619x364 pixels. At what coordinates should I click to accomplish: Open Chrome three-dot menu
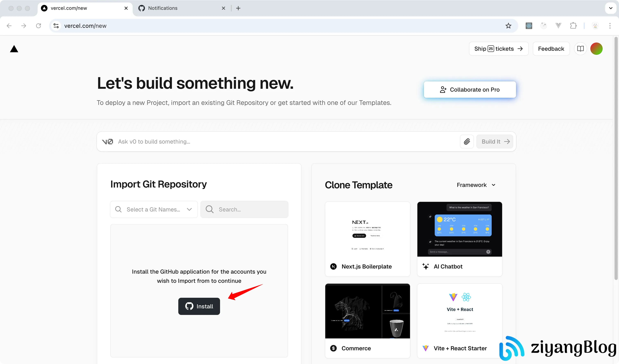coord(610,26)
